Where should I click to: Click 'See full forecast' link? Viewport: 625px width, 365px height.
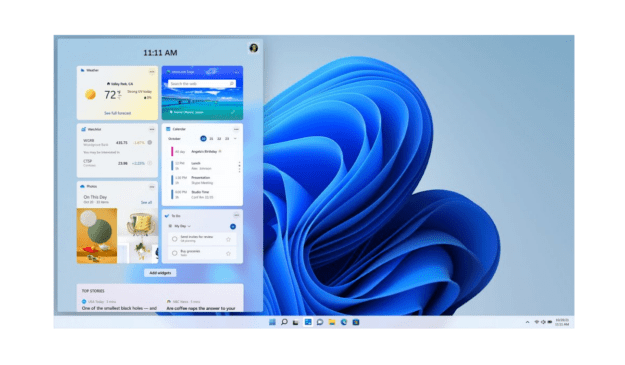pyautogui.click(x=118, y=113)
